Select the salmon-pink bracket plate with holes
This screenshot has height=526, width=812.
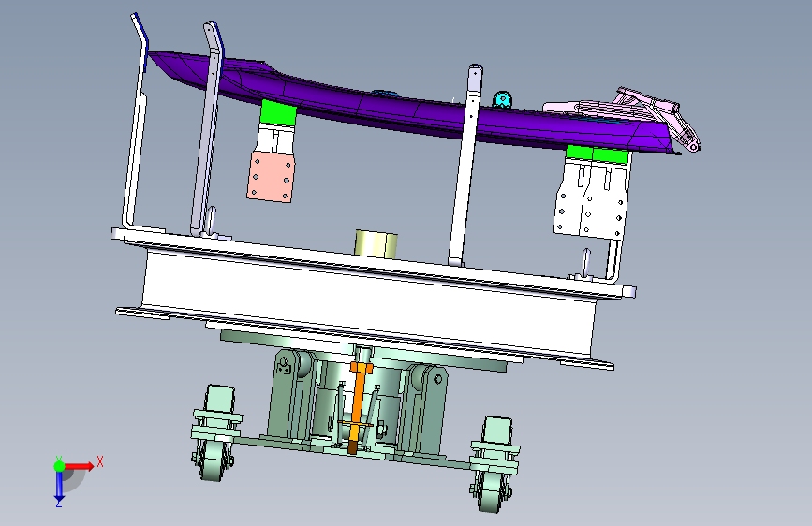271,177
